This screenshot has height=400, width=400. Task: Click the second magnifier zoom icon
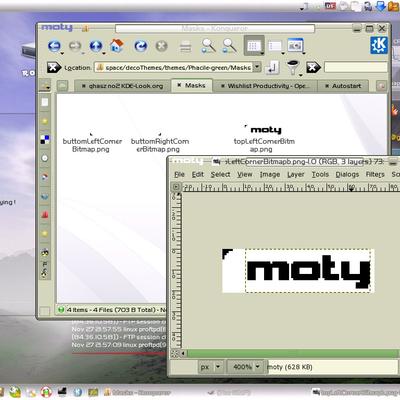coord(230,46)
